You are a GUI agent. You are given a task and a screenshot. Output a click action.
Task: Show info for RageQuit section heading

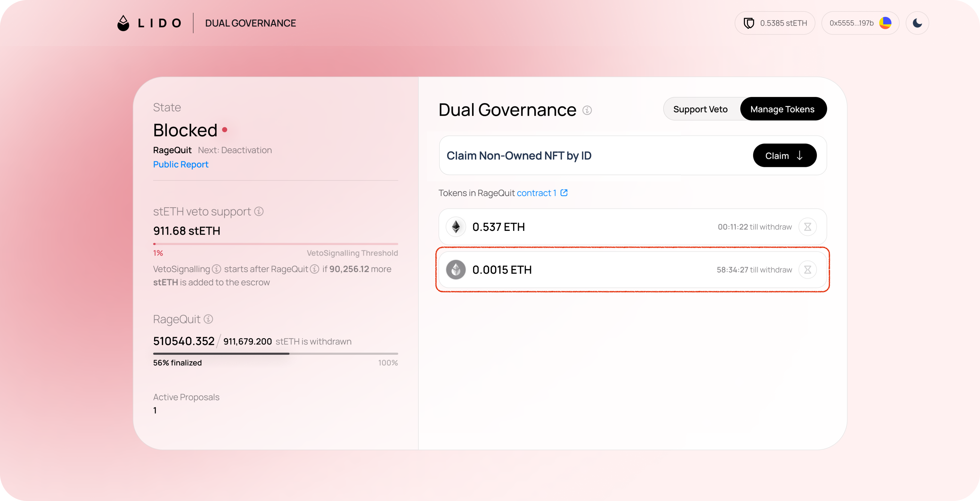pos(208,319)
